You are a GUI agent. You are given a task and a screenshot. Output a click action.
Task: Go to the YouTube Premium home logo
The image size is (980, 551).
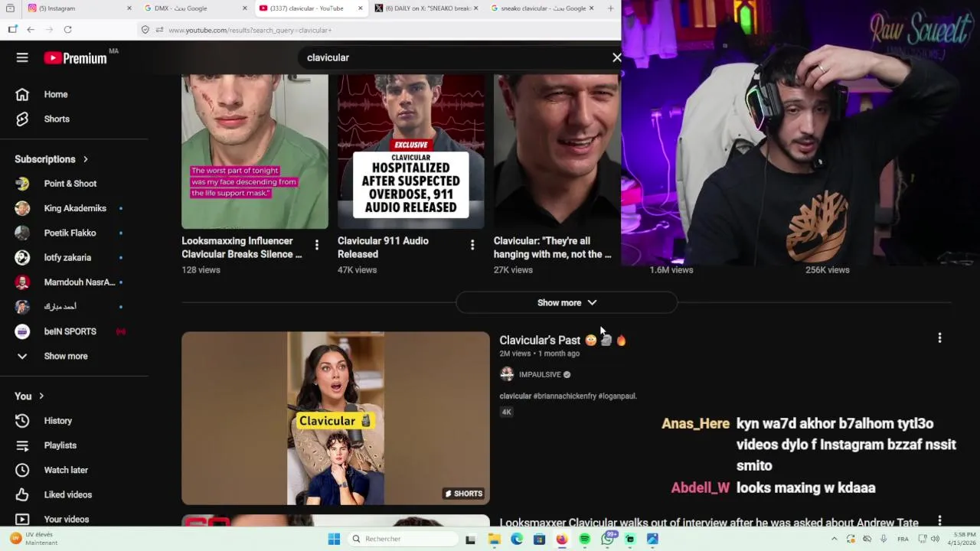(x=75, y=58)
